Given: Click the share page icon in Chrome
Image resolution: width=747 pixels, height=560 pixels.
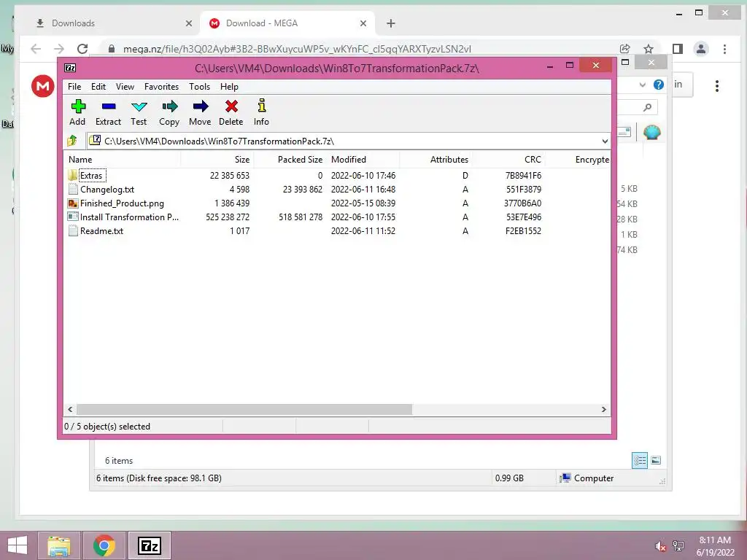Looking at the screenshot, I should pos(625,49).
